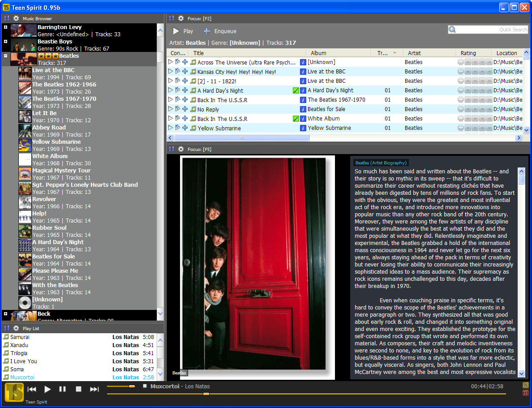
Task: Click the Tr... column sort arrow
Action: (x=395, y=53)
